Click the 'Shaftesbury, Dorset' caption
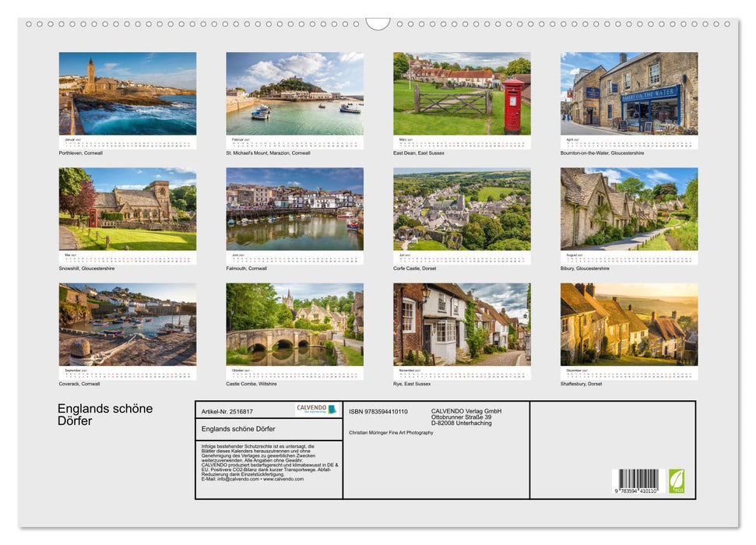756x545 pixels. coord(581,384)
